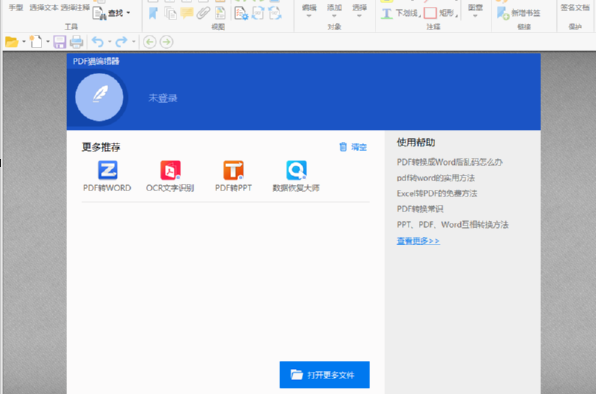Open the blue bookmark panel icon
This screenshot has height=399, width=596.
coord(153,13)
